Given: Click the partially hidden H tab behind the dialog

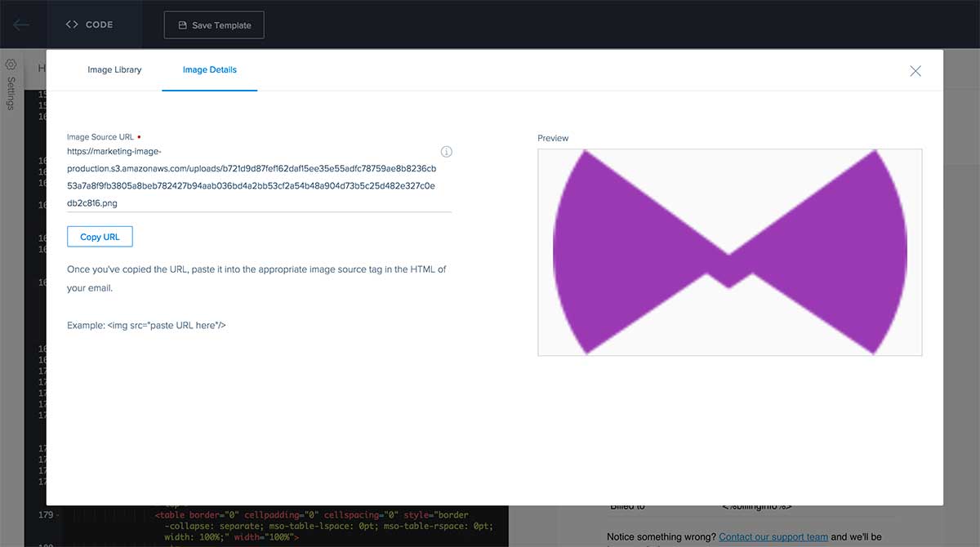Looking at the screenshot, I should (x=42, y=69).
